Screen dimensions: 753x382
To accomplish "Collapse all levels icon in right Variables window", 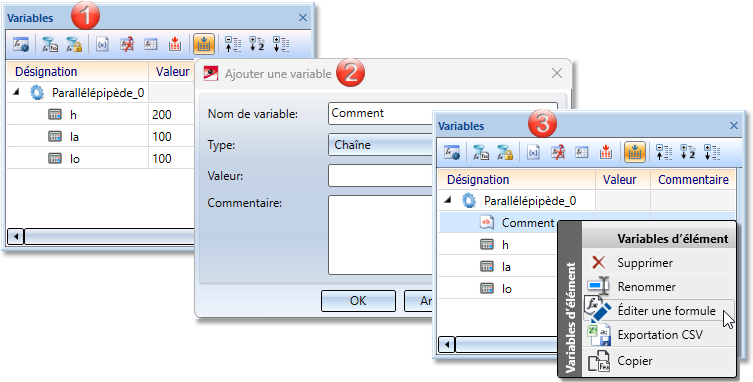I will click(x=664, y=152).
